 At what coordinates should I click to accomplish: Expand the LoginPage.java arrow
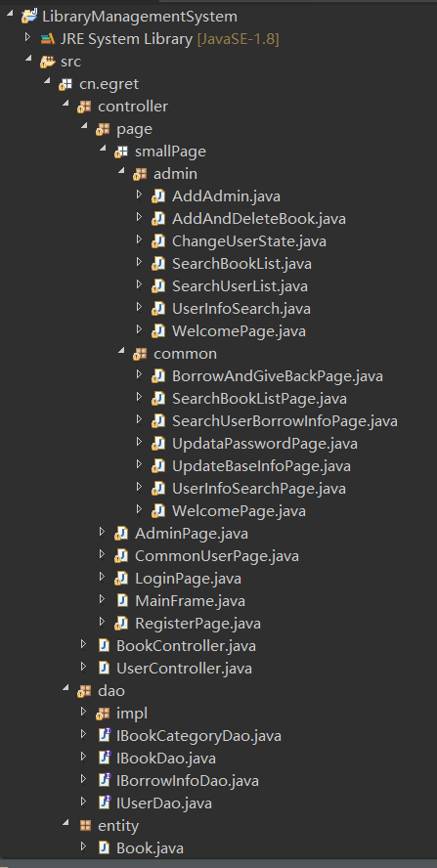click(103, 578)
